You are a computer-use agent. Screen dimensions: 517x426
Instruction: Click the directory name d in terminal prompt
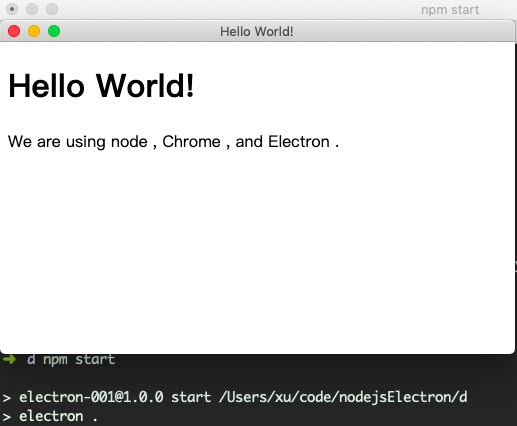pos(31,359)
